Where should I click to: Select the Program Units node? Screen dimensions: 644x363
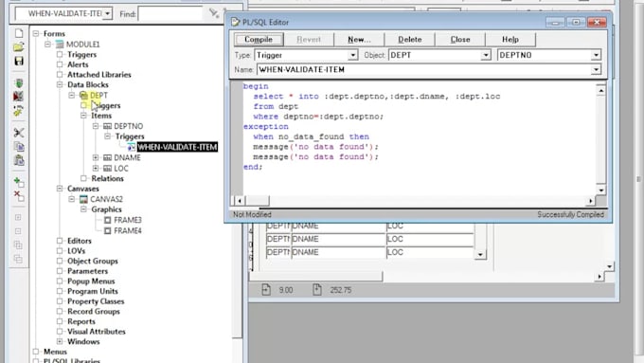click(x=93, y=292)
